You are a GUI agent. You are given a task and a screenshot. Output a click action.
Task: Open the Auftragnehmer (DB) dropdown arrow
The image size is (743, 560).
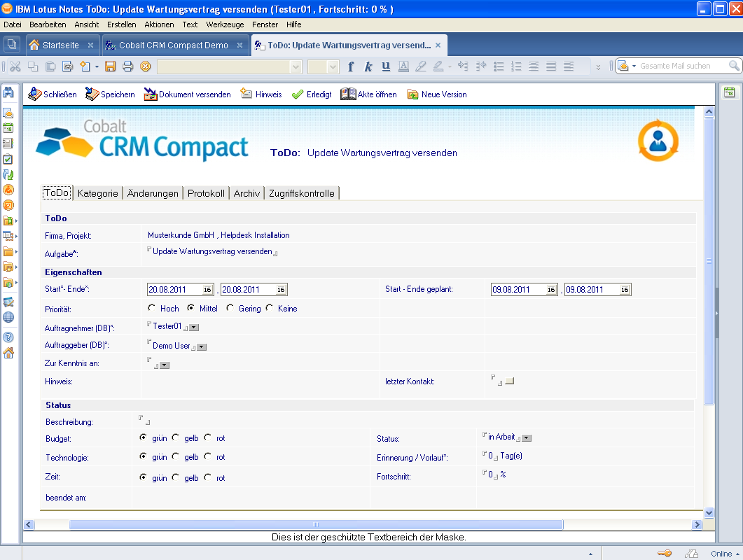194,328
